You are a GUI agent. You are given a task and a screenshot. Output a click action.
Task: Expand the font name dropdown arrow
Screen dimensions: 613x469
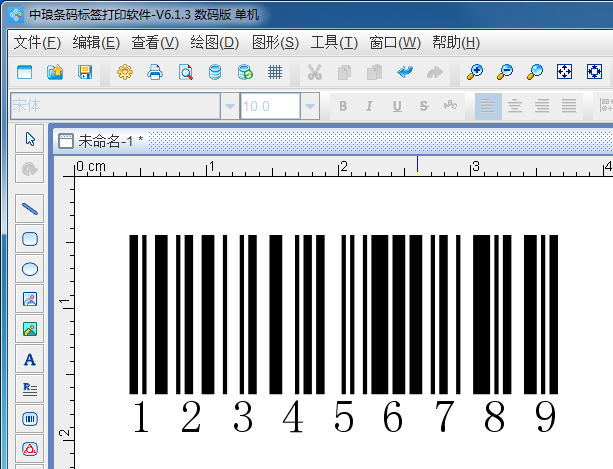[x=230, y=106]
